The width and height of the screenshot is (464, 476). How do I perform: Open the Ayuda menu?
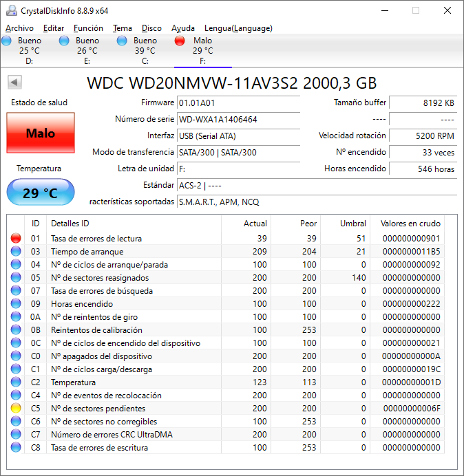pyautogui.click(x=183, y=28)
